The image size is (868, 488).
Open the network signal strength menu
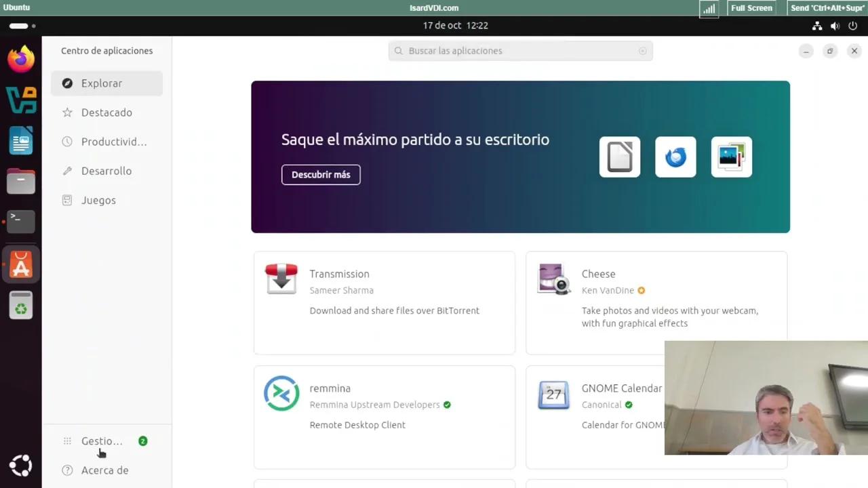[709, 7]
